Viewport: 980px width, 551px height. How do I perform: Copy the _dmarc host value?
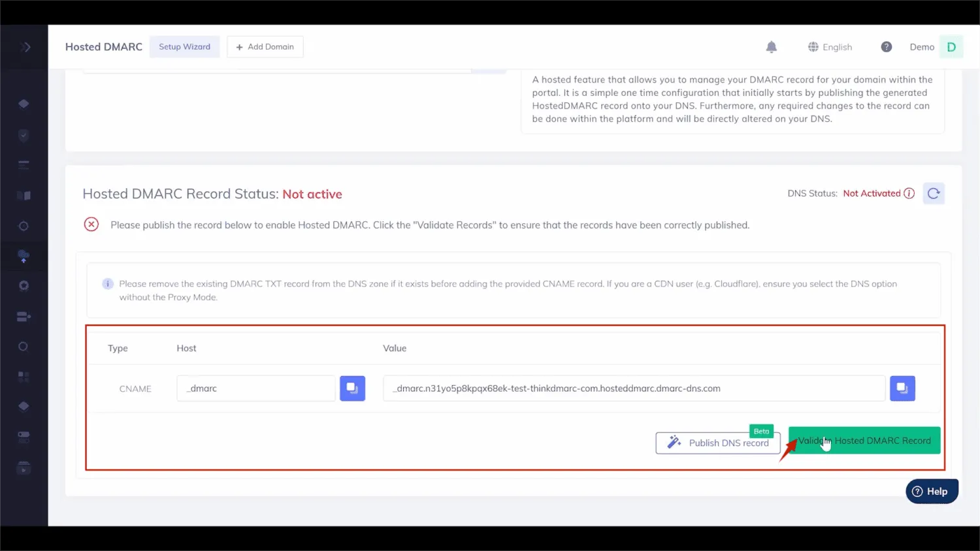tap(352, 388)
